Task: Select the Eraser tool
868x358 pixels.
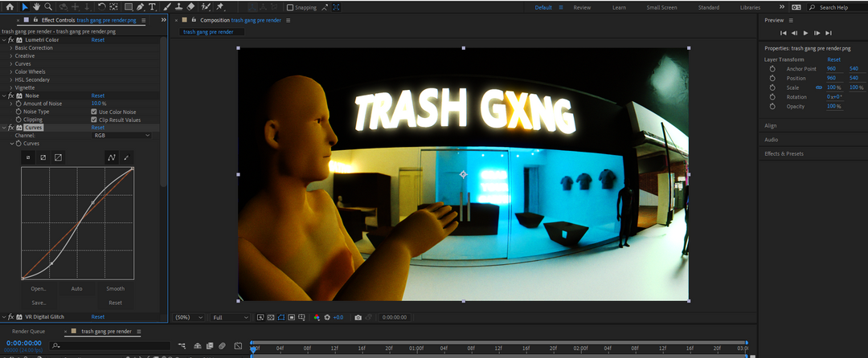Action: (x=190, y=7)
